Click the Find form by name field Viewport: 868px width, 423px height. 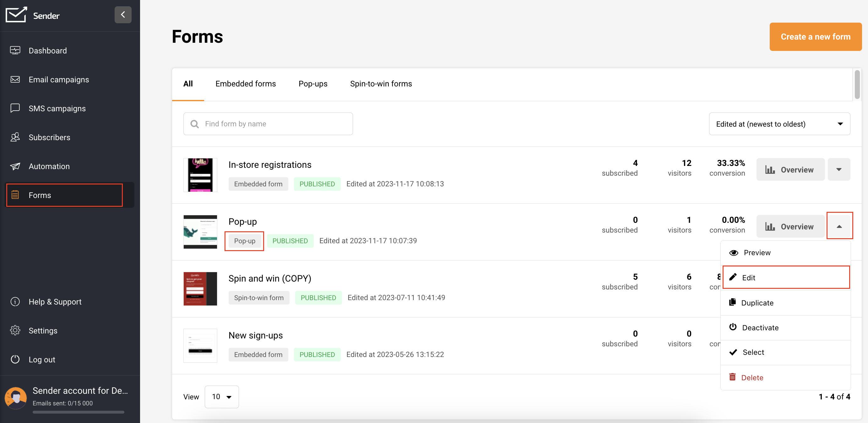[268, 124]
